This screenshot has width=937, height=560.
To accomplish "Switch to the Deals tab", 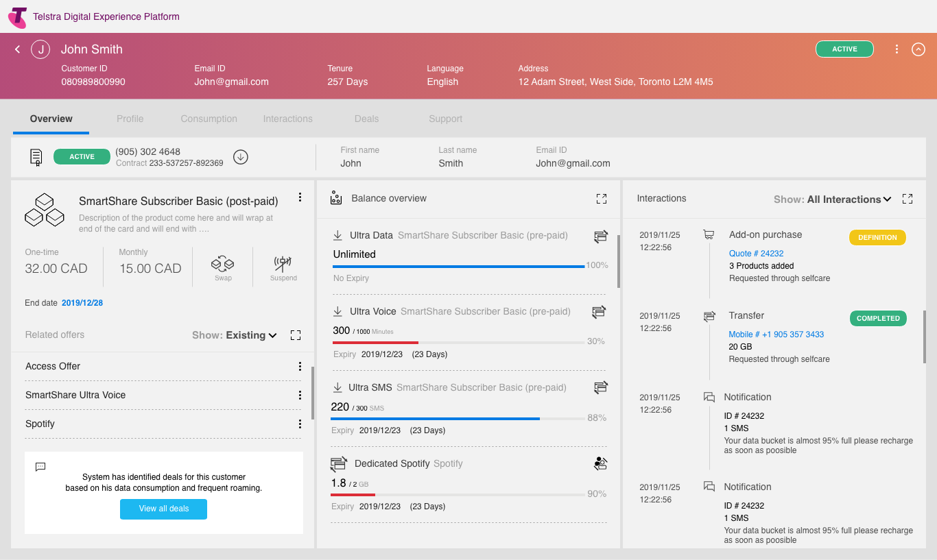I will (x=366, y=119).
